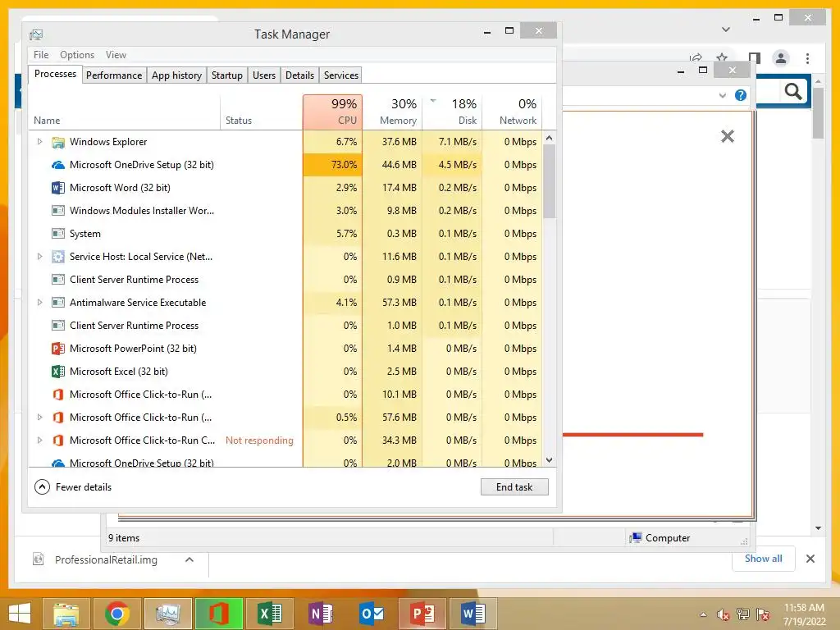Viewport: 840px width, 630px height.
Task: Click the Service Host Local Service gear icon
Action: coord(58,257)
